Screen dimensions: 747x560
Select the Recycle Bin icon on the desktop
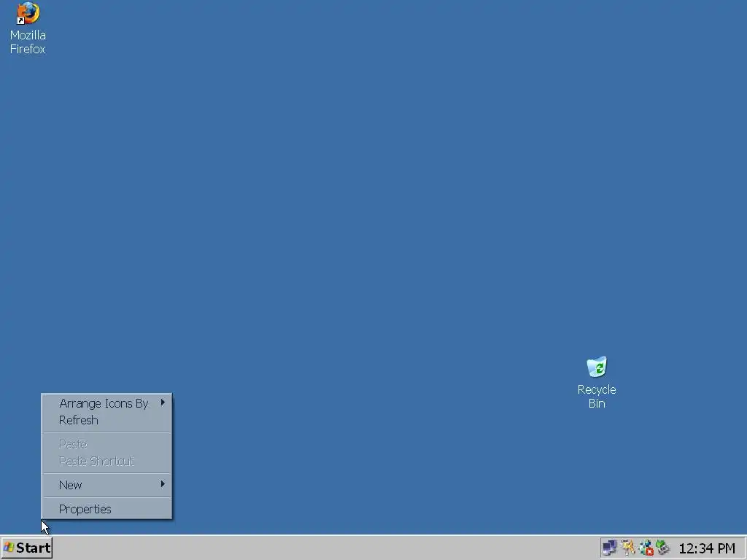[597, 367]
